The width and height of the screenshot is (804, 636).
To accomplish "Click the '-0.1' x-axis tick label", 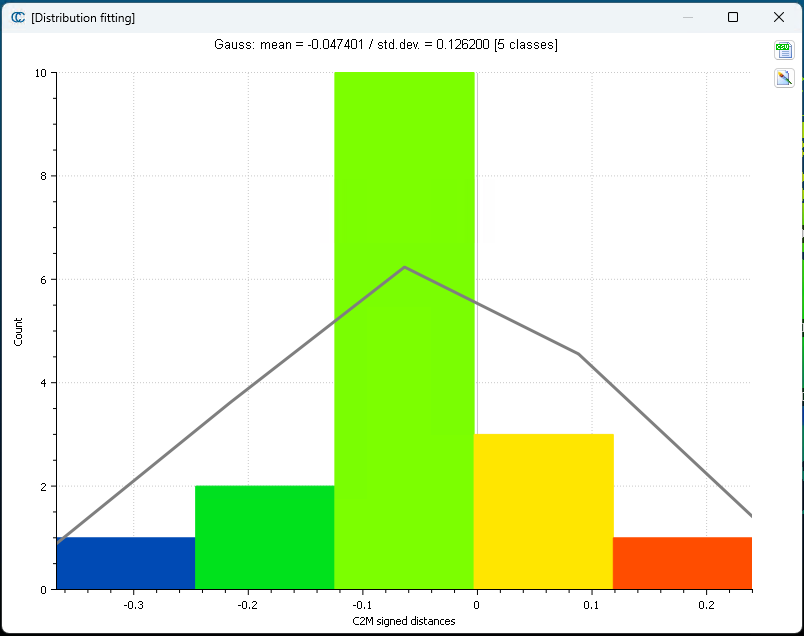I will click(x=362, y=605).
